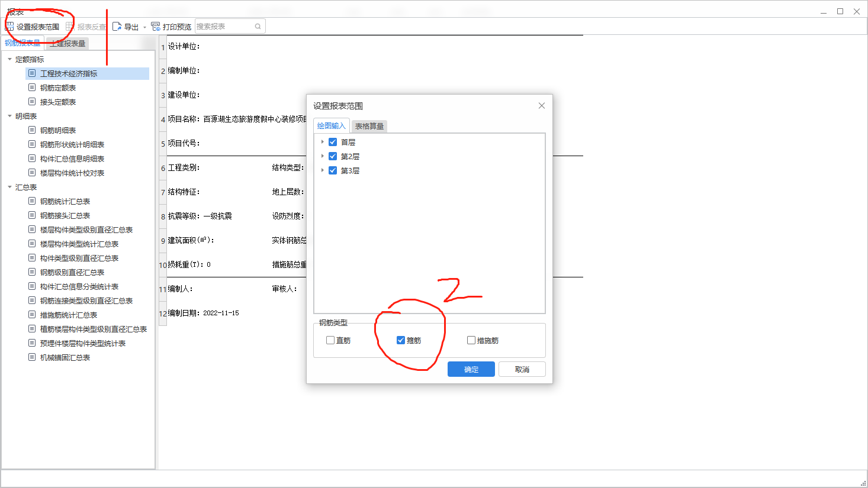Open the 机械锚固汇总表 report
The image size is (868, 488).
[x=65, y=357]
